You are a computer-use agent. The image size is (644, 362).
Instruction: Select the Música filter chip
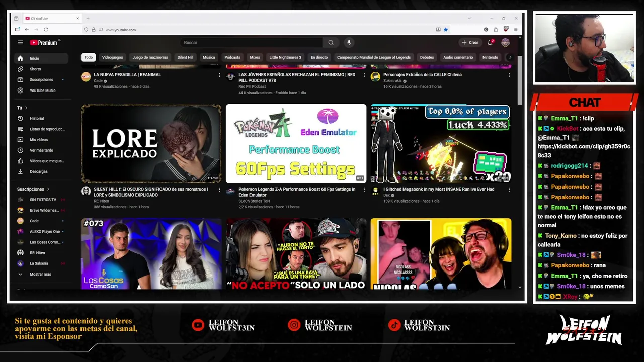(x=209, y=57)
